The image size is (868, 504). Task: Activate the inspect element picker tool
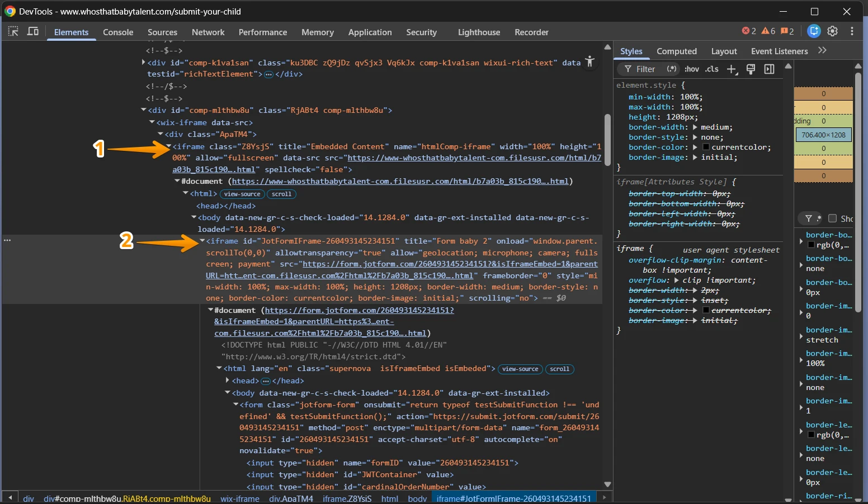(13, 31)
